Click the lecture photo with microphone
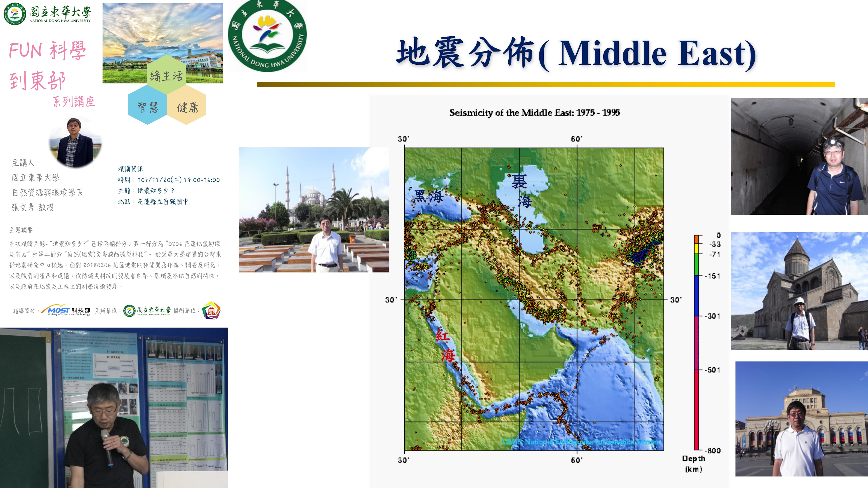This screenshot has height=488, width=868. click(114, 408)
